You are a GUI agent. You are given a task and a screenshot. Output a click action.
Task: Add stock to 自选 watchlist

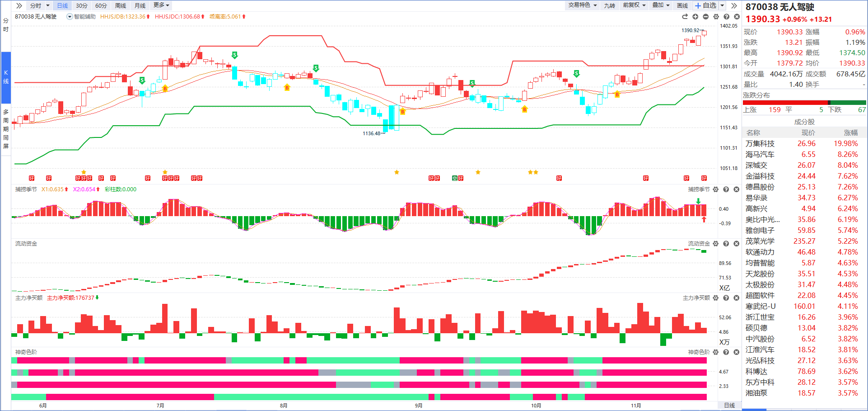(706, 5)
